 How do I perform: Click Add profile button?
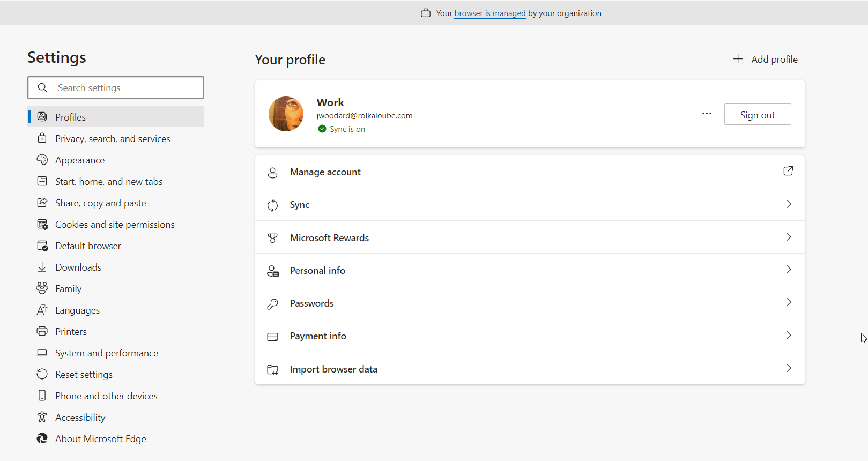(766, 60)
